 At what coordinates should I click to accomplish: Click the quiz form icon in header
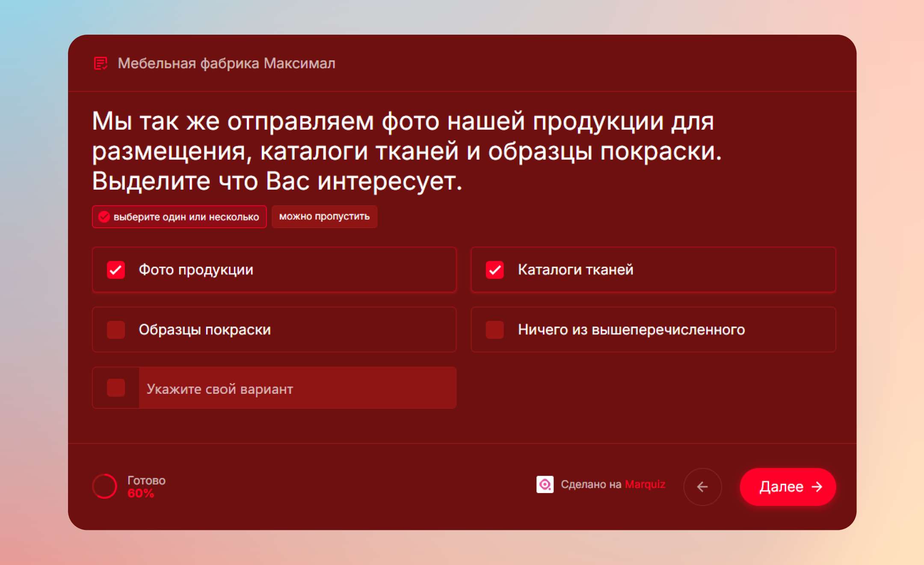click(x=101, y=63)
